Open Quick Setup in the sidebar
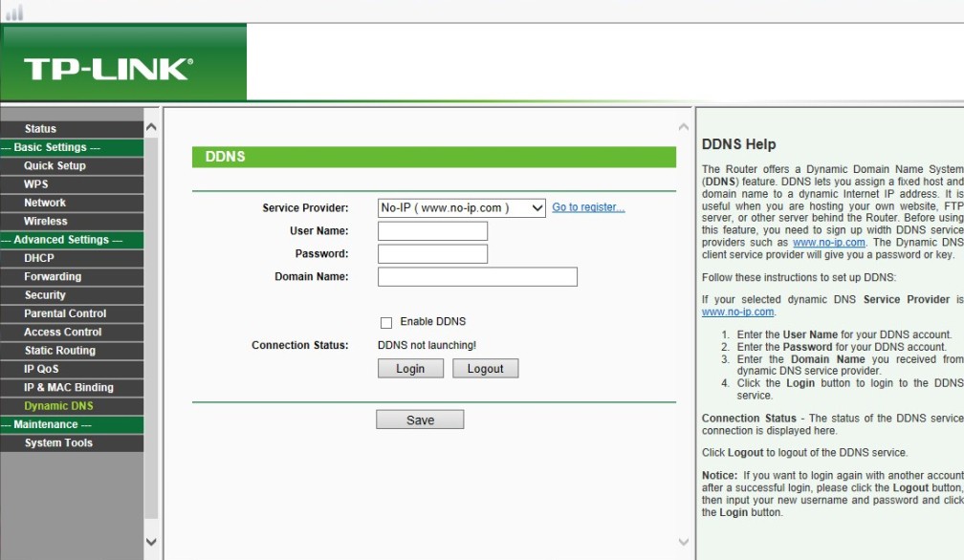 72,165
